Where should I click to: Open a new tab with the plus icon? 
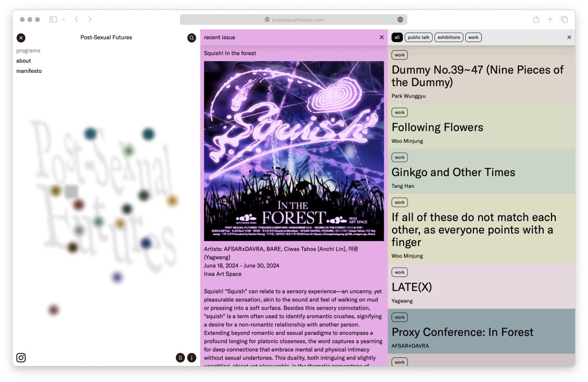coord(550,19)
